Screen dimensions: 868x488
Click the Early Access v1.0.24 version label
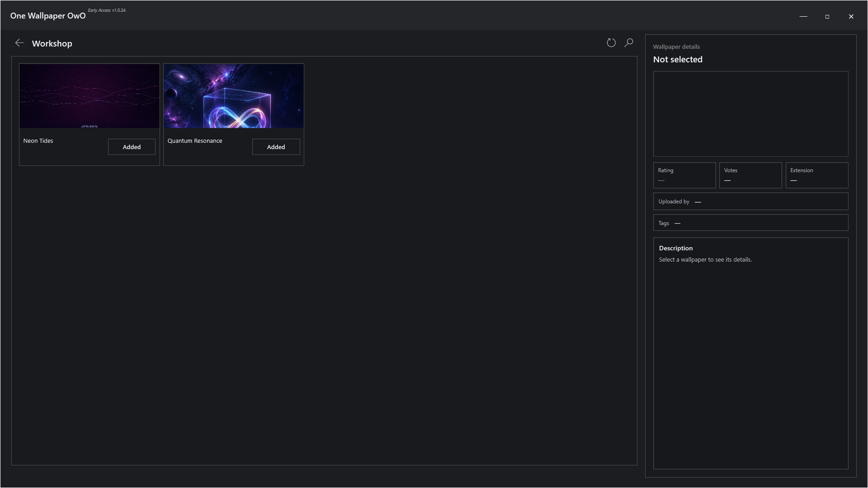tap(107, 10)
